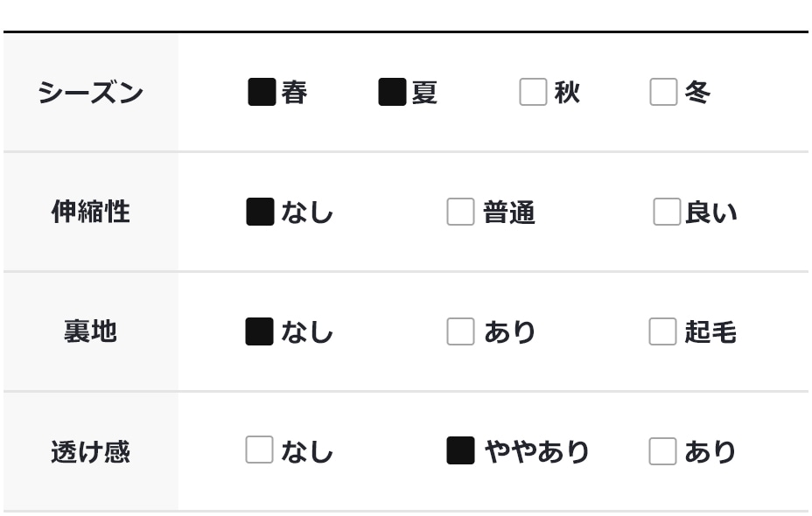Uncheck the 伸縮性 なし checkbox

[260, 212]
